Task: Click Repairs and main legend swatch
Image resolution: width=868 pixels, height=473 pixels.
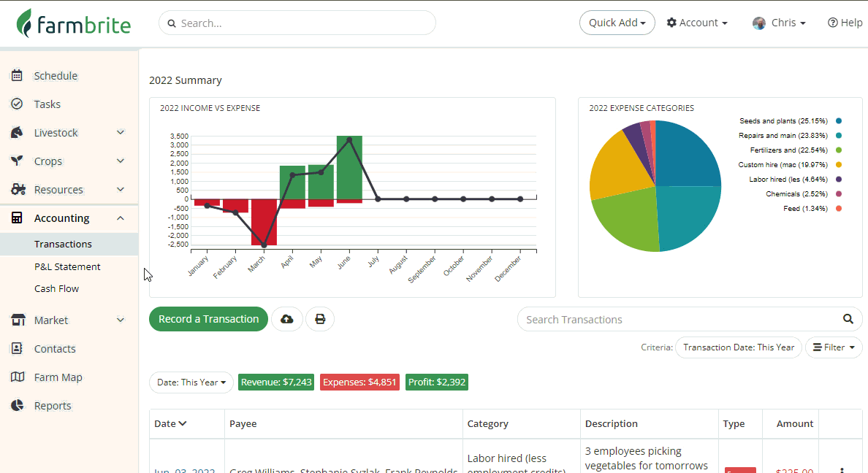Action: (x=839, y=136)
